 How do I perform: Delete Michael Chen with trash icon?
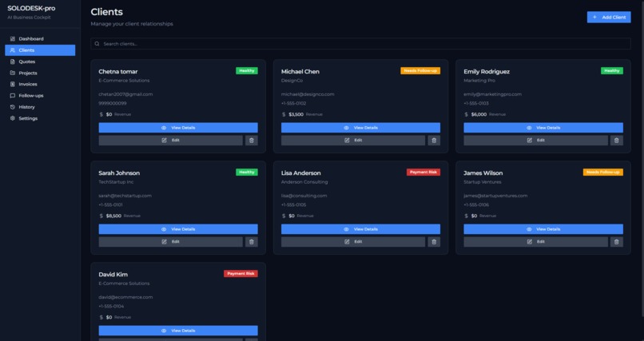point(434,141)
